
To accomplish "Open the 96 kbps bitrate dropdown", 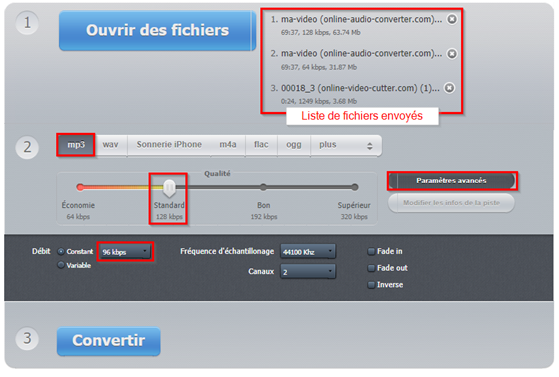I will pos(125,252).
